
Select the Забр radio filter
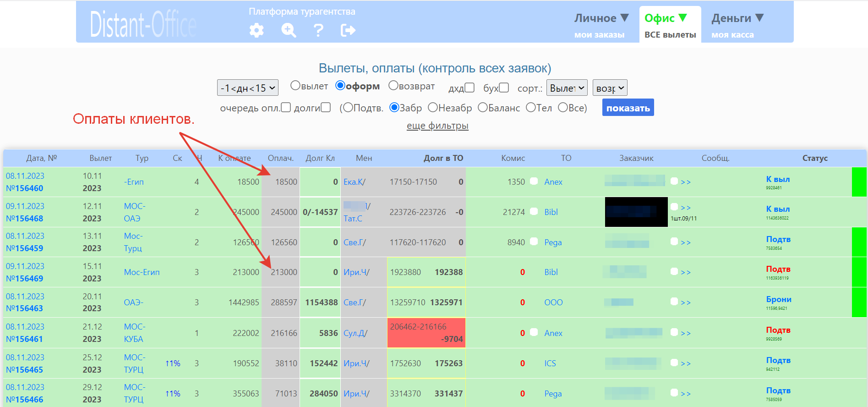tap(394, 107)
